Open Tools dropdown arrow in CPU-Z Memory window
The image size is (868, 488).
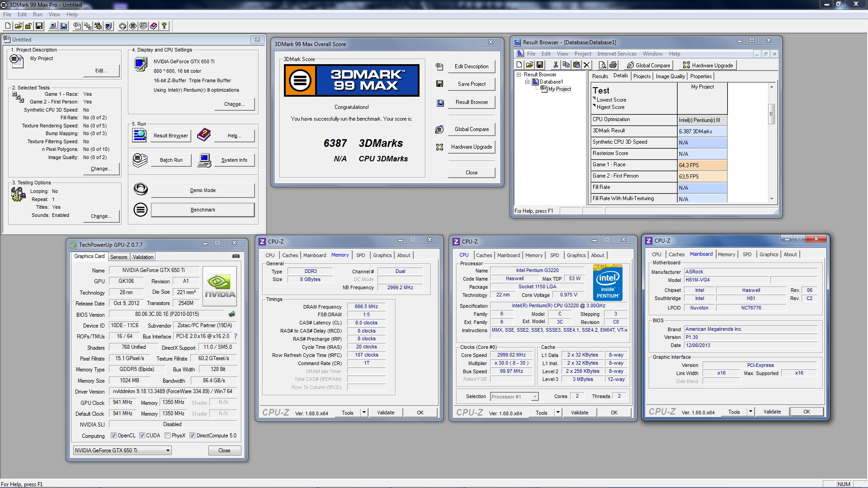[x=364, y=413]
